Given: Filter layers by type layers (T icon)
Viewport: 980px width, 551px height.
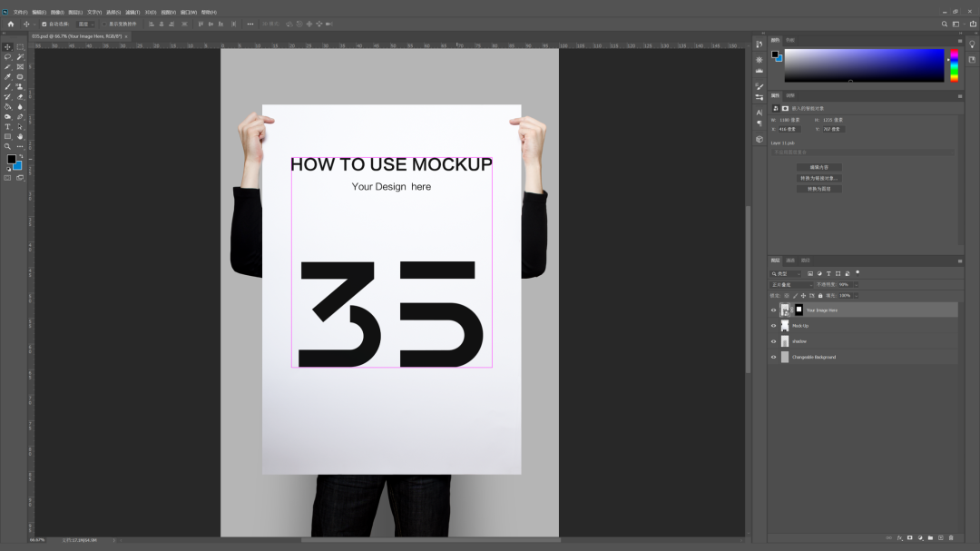Looking at the screenshot, I should pos(828,273).
